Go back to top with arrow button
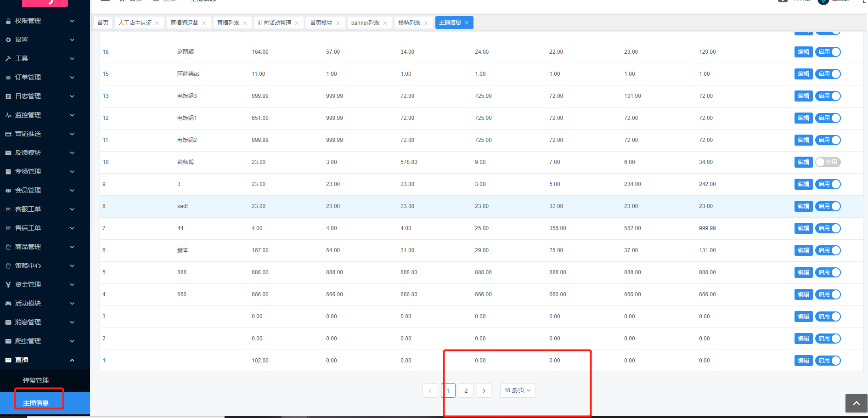868x418 pixels. pos(857,403)
